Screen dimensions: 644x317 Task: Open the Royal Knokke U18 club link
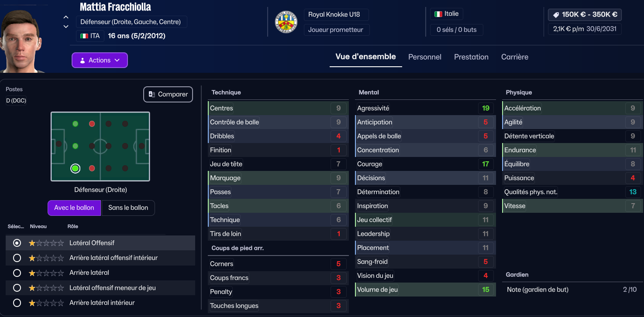click(x=334, y=14)
